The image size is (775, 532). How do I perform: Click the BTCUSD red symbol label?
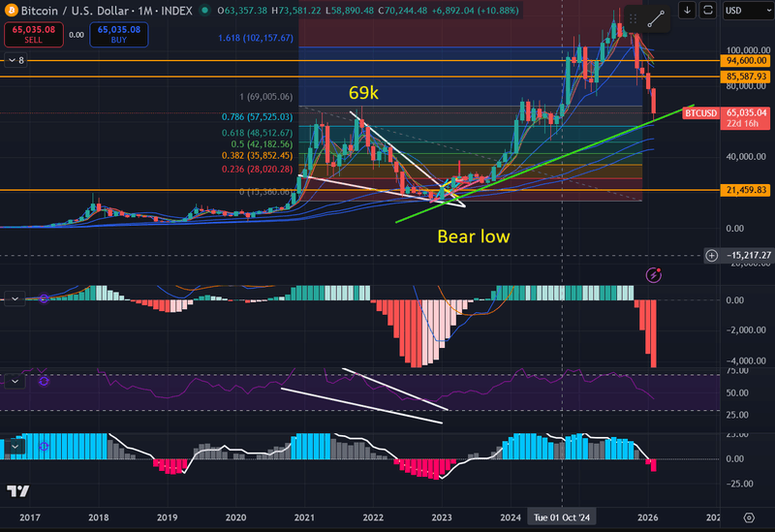point(700,113)
